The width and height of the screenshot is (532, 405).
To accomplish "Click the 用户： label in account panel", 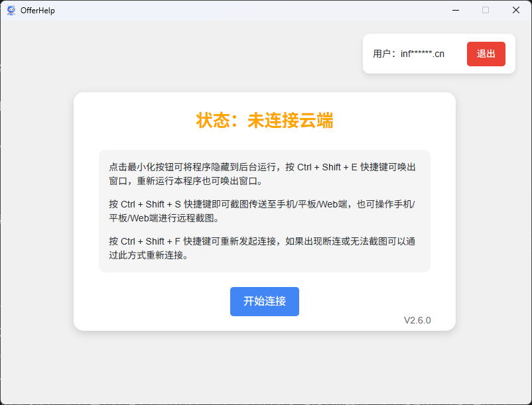I will point(385,54).
